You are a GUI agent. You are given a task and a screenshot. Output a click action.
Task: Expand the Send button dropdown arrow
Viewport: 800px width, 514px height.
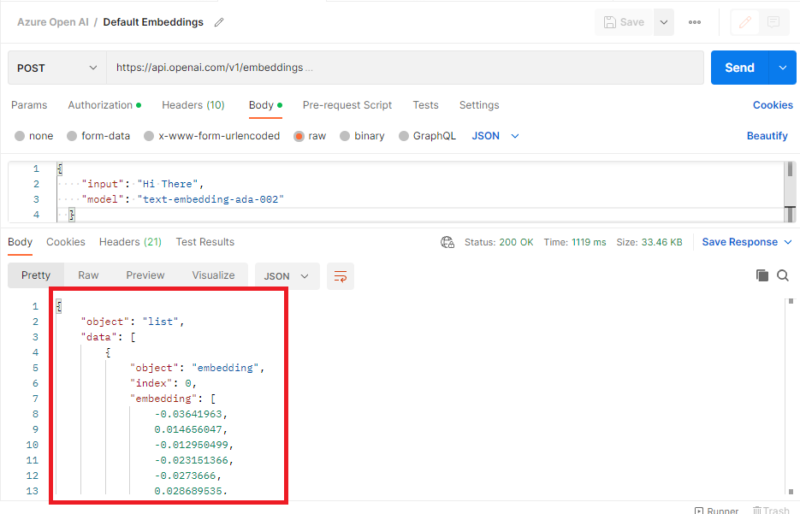pyautogui.click(x=782, y=68)
